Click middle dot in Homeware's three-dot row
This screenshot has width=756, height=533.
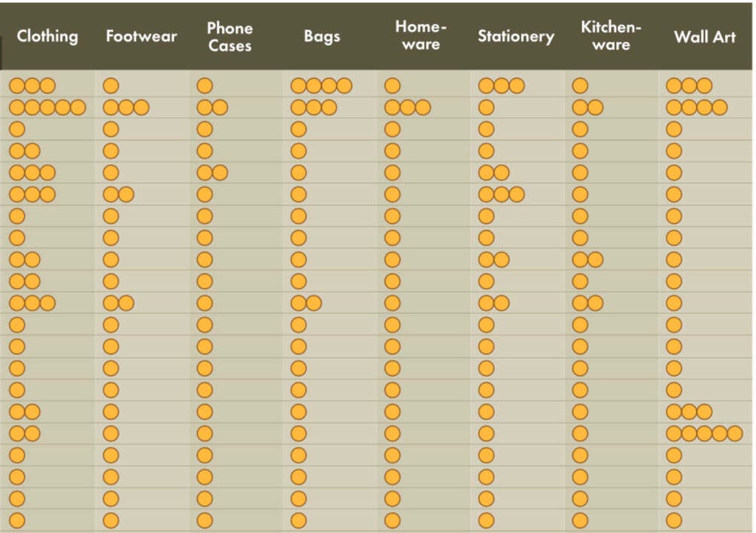pos(408,108)
